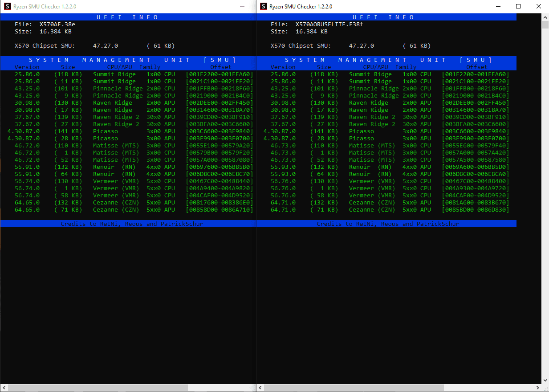Click offset [0057A000-00587080] in the left window

(220, 160)
